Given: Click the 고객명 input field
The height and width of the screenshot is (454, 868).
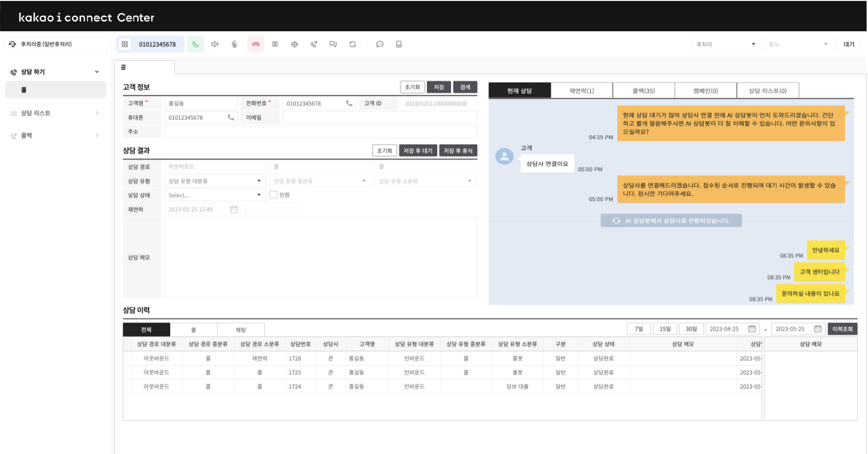Looking at the screenshot, I should pyautogui.click(x=201, y=103).
